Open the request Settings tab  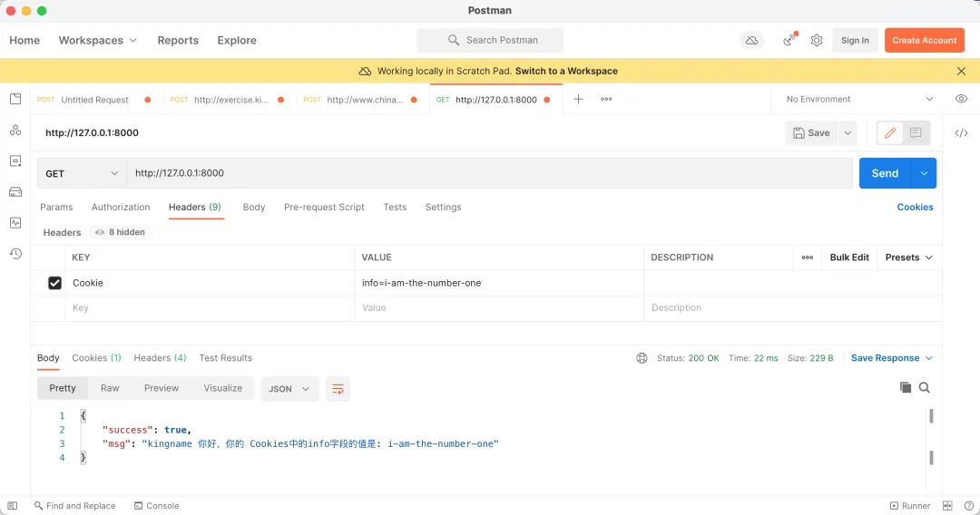point(443,208)
